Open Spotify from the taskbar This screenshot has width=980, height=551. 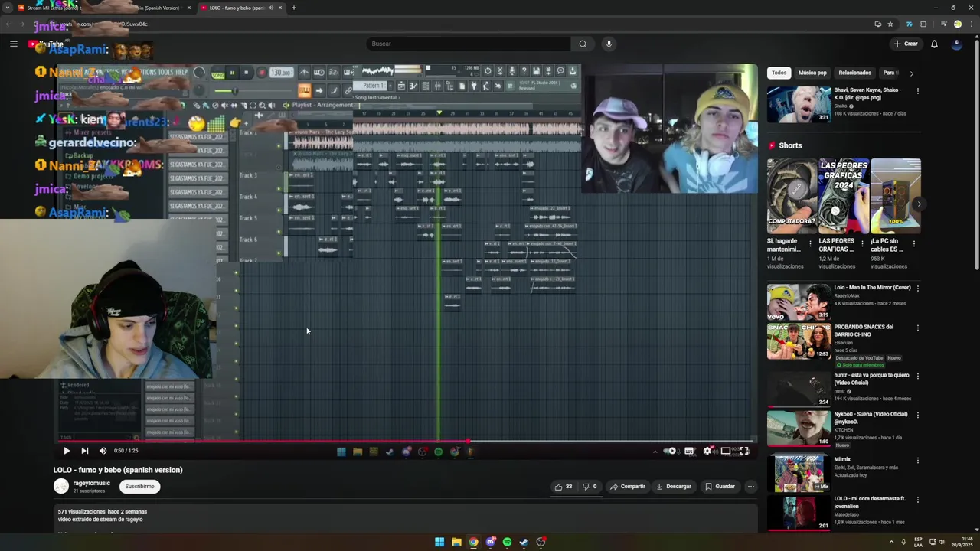(507, 542)
